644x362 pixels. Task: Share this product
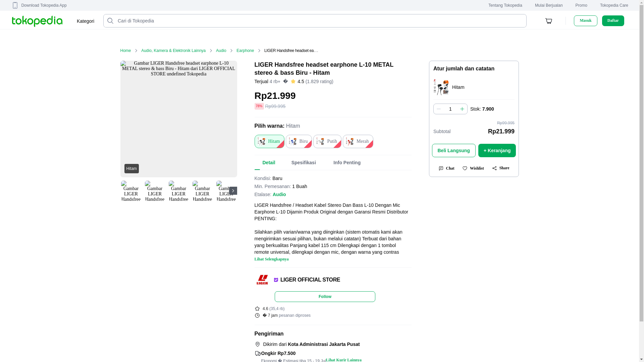pos(501,168)
